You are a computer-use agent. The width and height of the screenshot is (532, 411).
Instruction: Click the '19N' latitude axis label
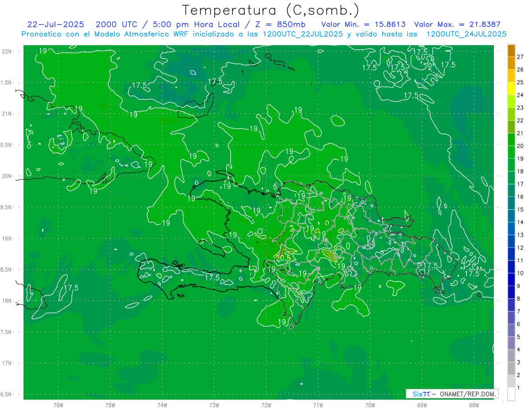click(x=7, y=239)
